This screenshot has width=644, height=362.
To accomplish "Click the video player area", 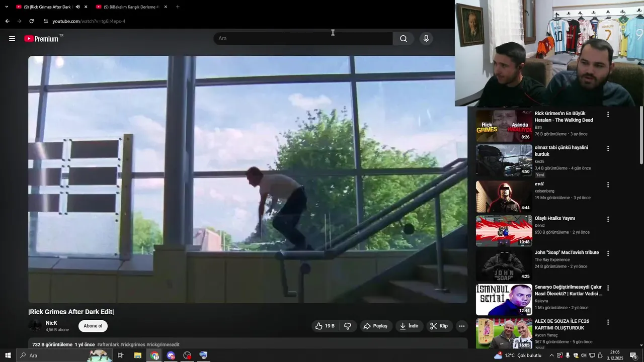I will (x=248, y=179).
